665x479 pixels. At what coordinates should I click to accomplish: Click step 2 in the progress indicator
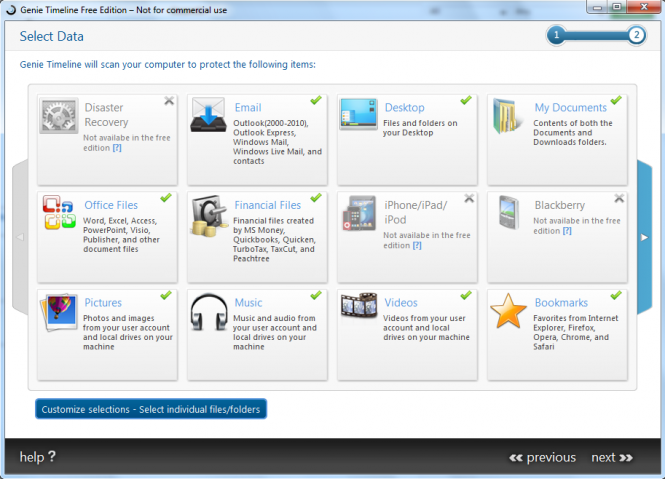[636, 35]
